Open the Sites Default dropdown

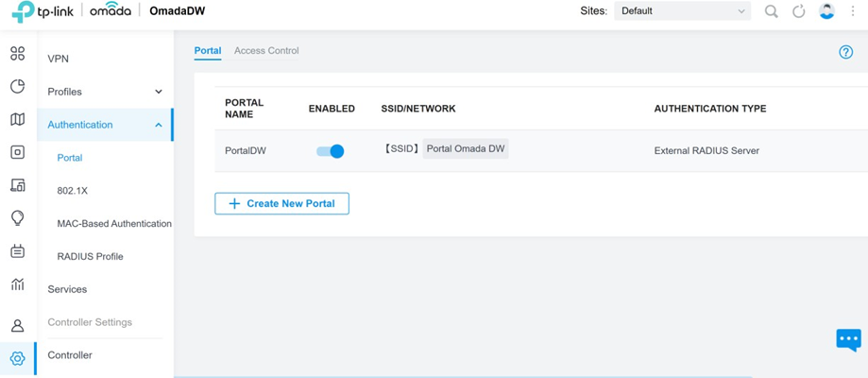[683, 11]
